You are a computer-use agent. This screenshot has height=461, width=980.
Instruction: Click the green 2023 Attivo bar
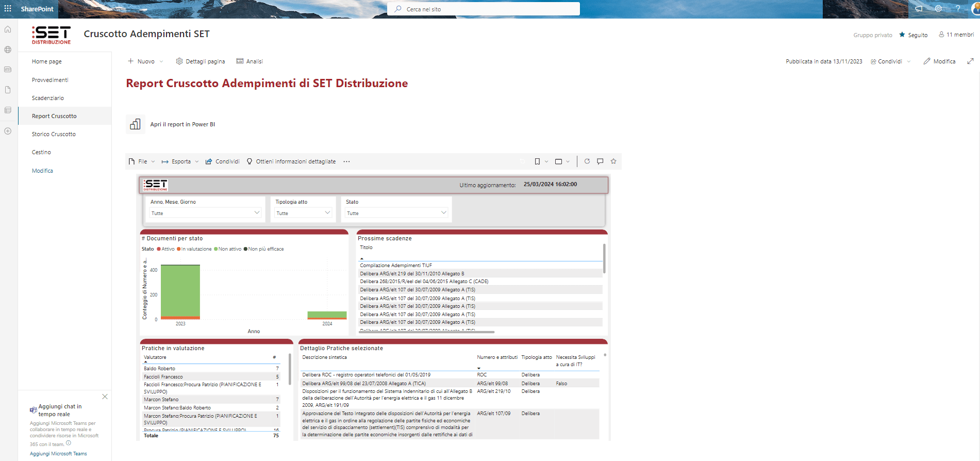point(180,290)
